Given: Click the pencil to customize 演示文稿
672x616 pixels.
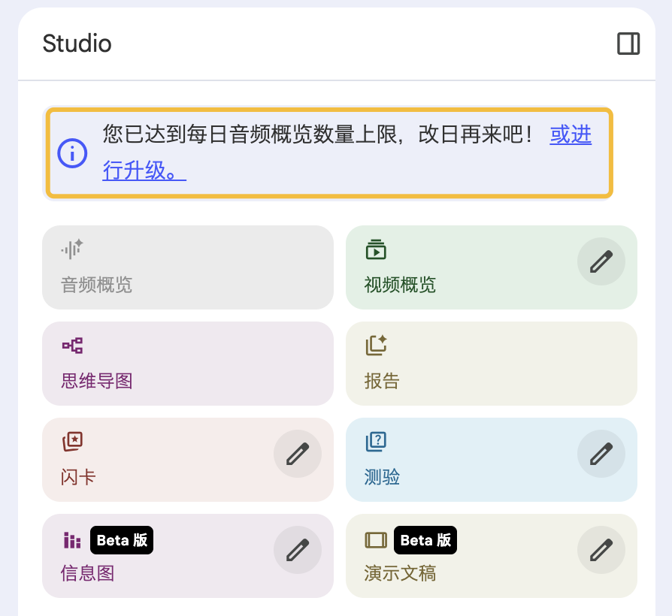Looking at the screenshot, I should 601,550.
